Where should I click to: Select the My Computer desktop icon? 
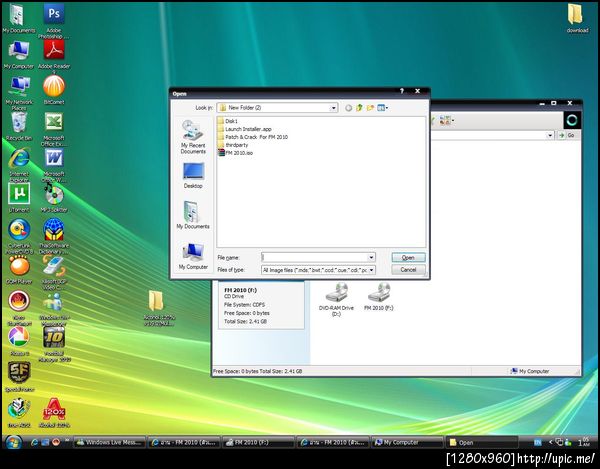click(x=19, y=55)
